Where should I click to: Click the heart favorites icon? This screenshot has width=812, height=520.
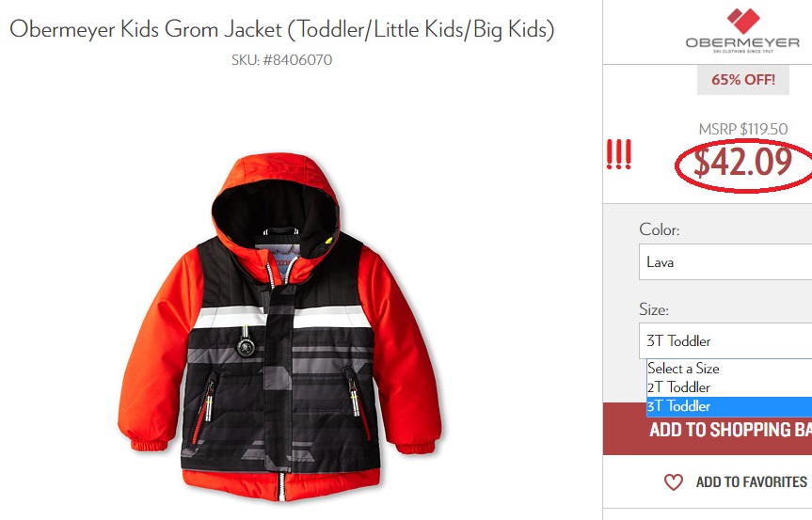[x=673, y=482]
